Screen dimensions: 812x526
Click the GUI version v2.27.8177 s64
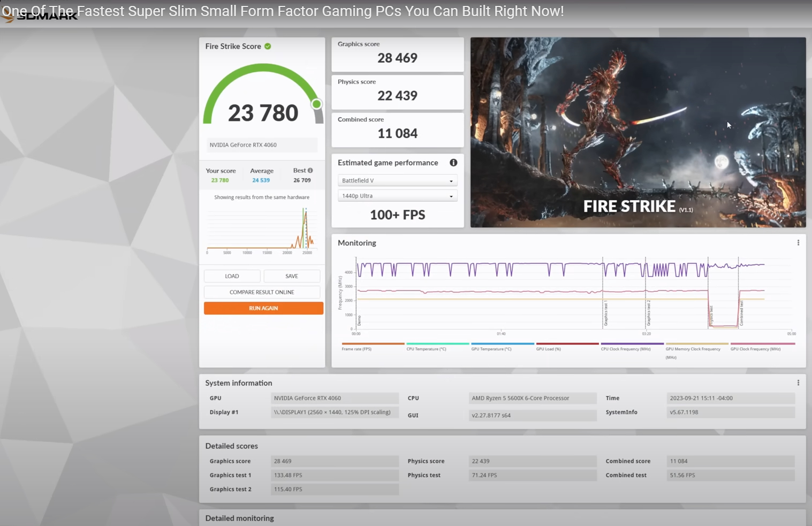[533, 415]
